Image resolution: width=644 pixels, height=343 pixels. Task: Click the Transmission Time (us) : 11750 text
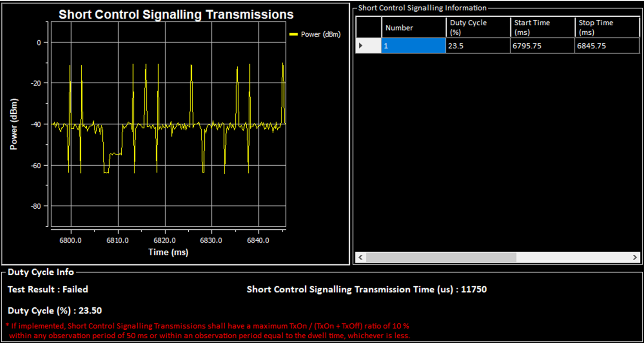(x=366, y=289)
